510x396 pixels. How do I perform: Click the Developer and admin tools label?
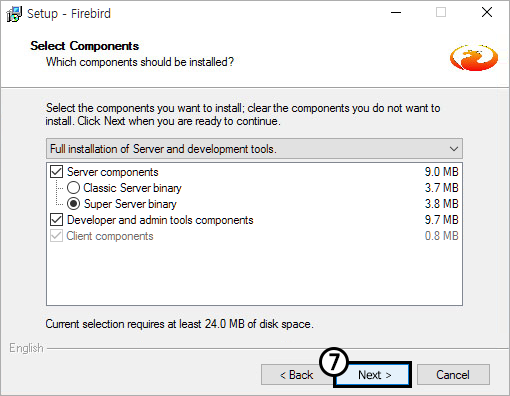[160, 220]
